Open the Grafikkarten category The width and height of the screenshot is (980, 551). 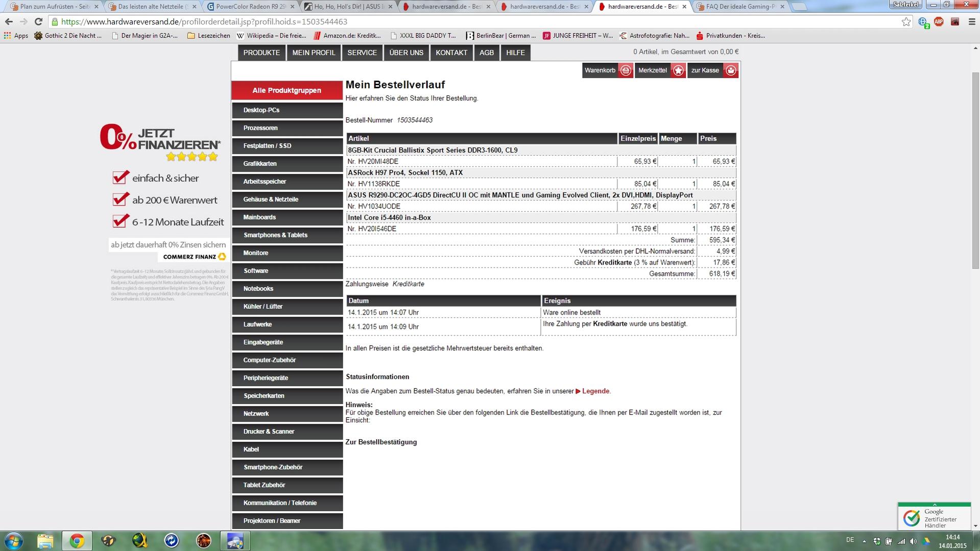[287, 164]
